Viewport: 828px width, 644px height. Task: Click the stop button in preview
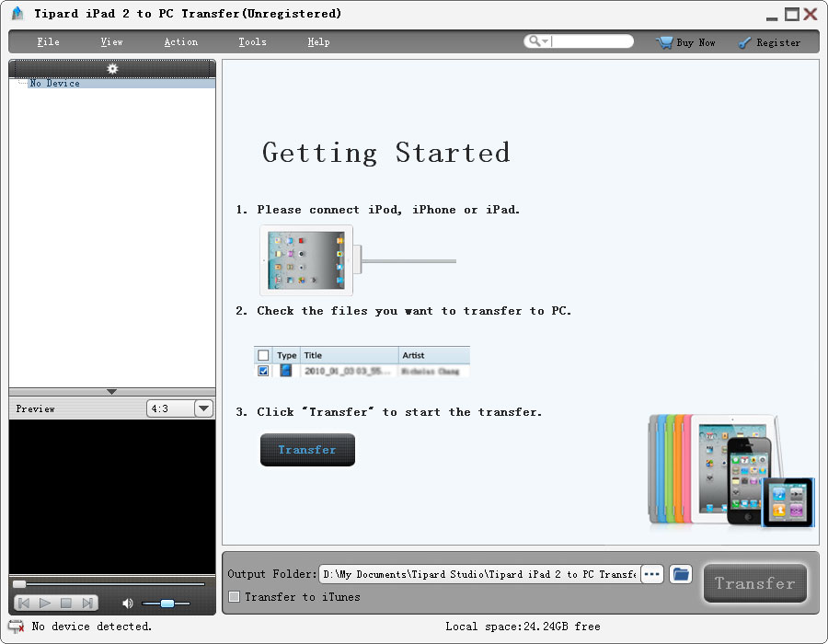(x=66, y=603)
